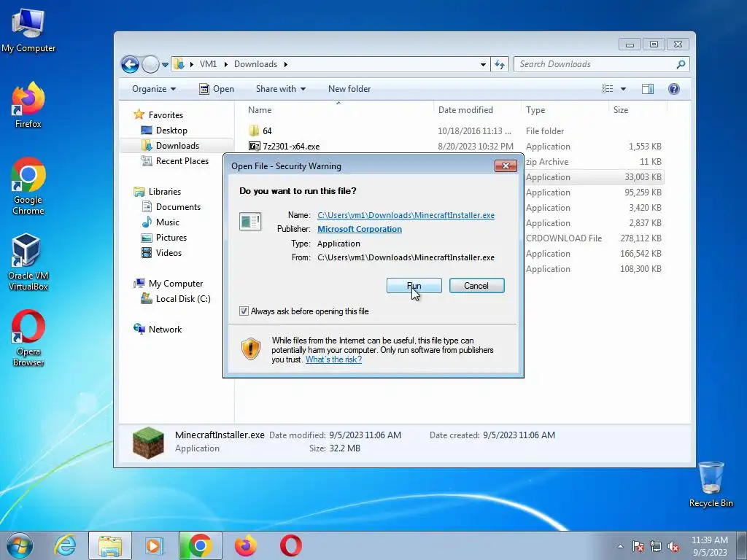Open the What's the risk? link
Image resolution: width=747 pixels, height=560 pixels.
tap(333, 359)
